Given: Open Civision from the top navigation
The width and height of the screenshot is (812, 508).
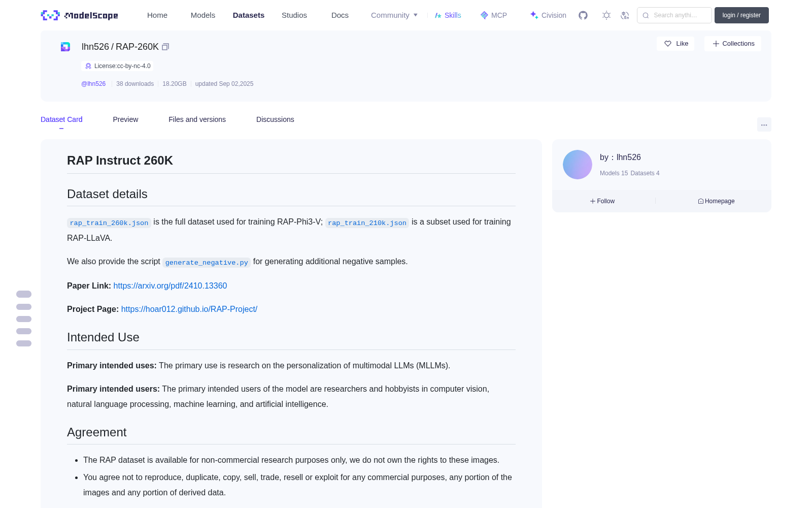Looking at the screenshot, I should coord(548,15).
